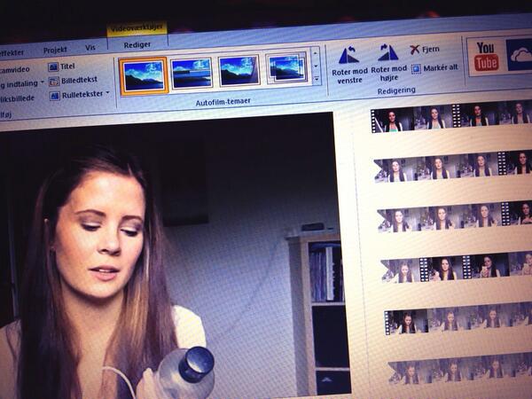Select the second Autofilm theme thumbnail

pos(191,73)
